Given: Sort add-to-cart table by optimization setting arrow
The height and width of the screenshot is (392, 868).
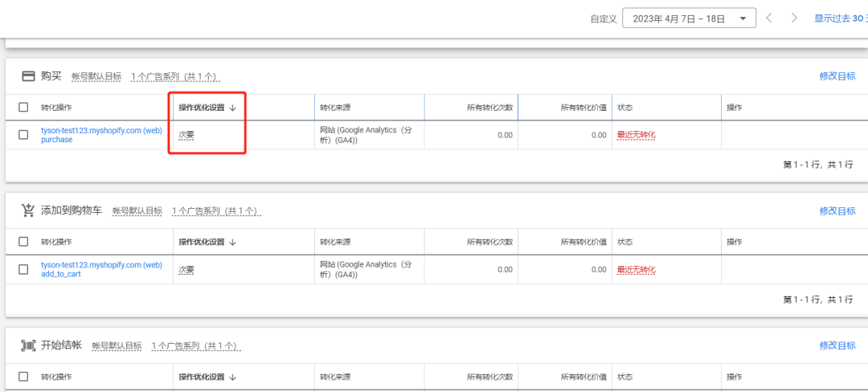Looking at the screenshot, I should 233,242.
